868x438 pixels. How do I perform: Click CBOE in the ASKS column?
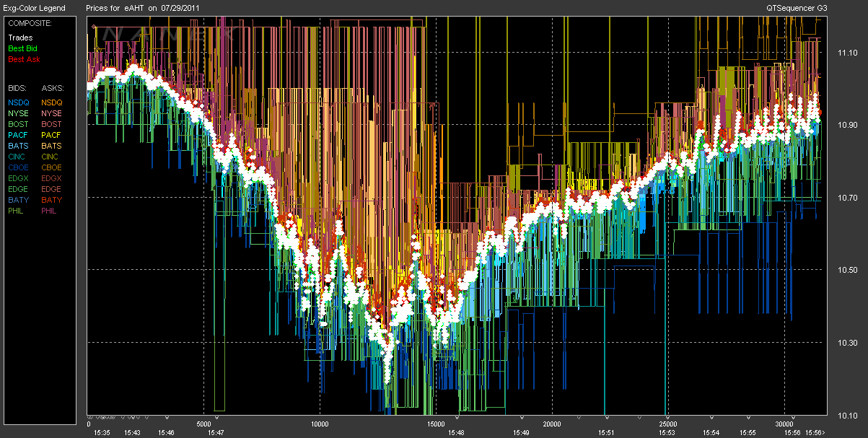coord(52,167)
